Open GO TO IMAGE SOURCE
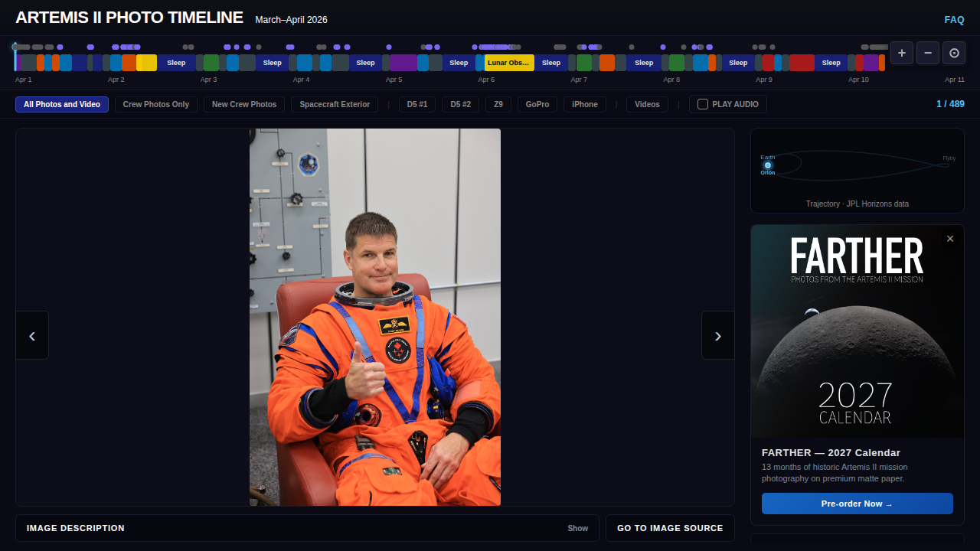The image size is (980, 551). 670,528
